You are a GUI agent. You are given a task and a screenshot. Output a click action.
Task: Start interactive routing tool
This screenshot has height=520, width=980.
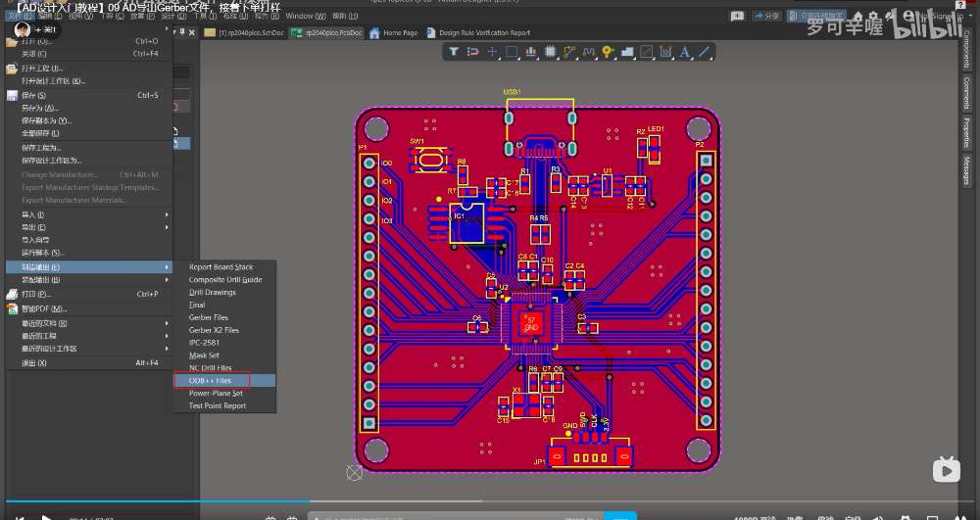click(x=569, y=52)
